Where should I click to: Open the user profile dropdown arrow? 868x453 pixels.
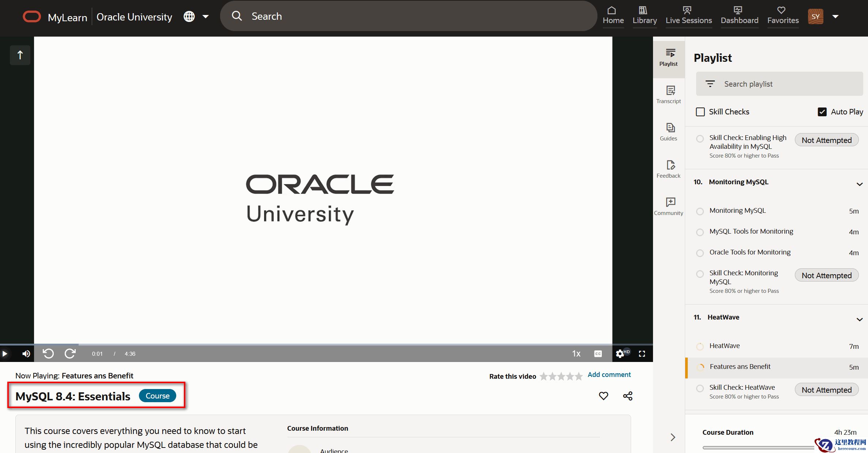[x=835, y=16]
